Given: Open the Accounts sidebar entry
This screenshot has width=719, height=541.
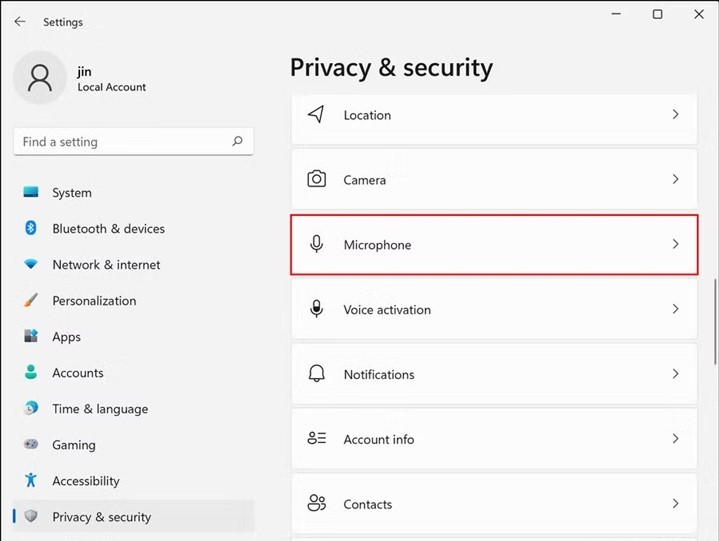Looking at the screenshot, I should (78, 373).
